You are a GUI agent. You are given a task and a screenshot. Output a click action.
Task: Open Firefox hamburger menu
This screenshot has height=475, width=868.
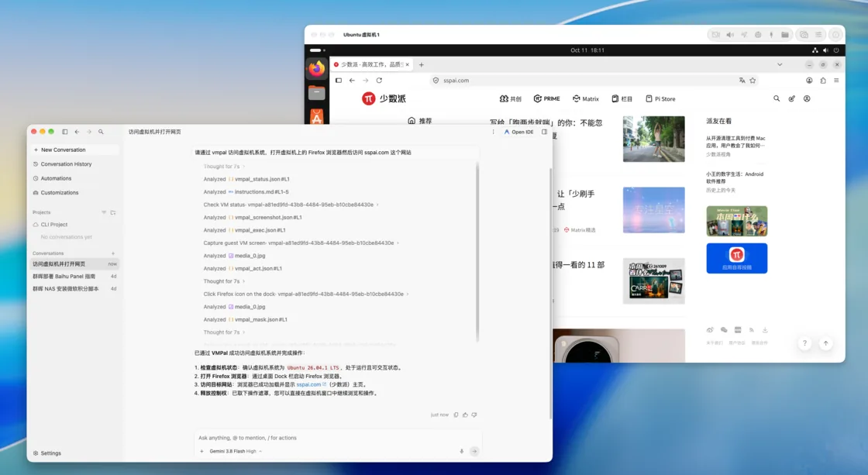836,81
